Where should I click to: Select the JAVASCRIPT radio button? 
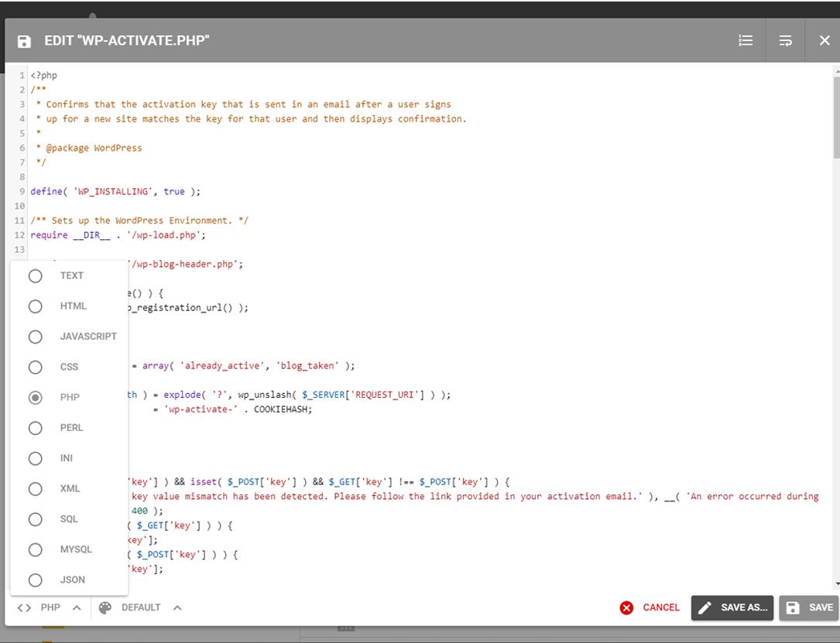36,337
